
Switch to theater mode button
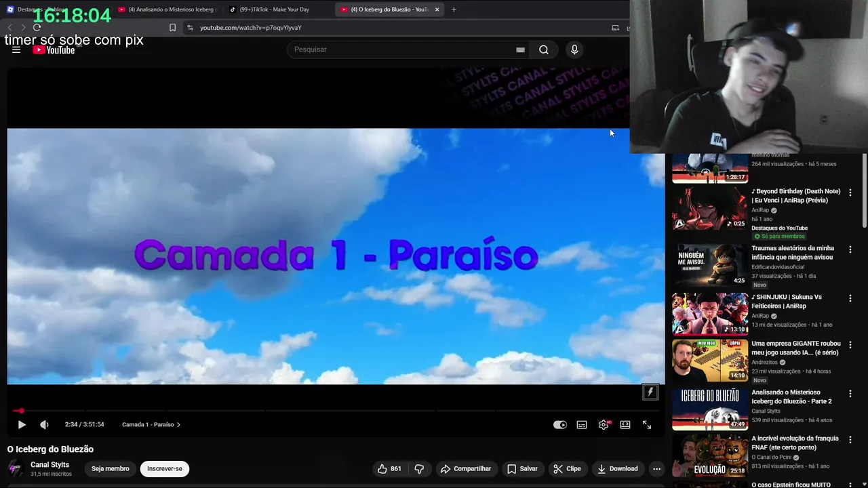625,424
